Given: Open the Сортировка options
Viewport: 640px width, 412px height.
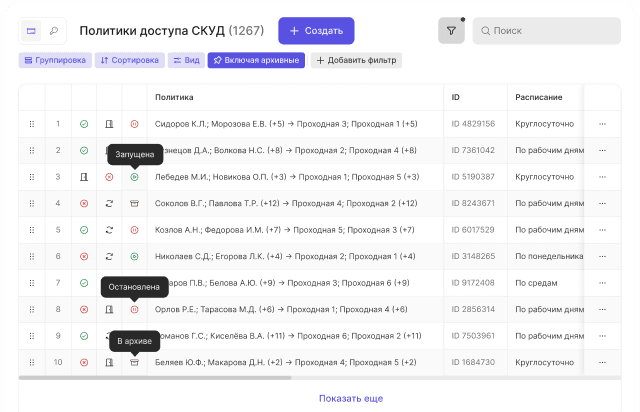Looking at the screenshot, I should point(130,60).
